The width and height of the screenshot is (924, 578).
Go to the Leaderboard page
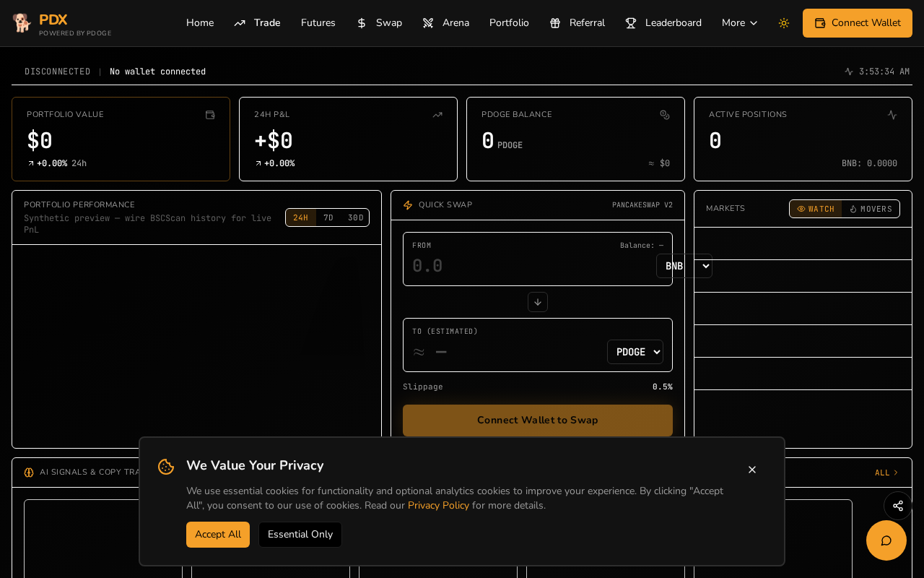point(663,23)
